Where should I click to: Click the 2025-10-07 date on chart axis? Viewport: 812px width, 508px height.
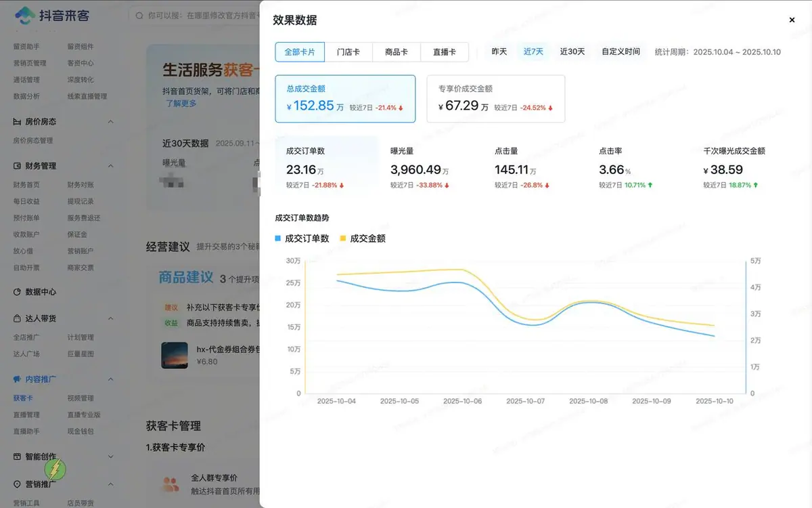[526, 401]
